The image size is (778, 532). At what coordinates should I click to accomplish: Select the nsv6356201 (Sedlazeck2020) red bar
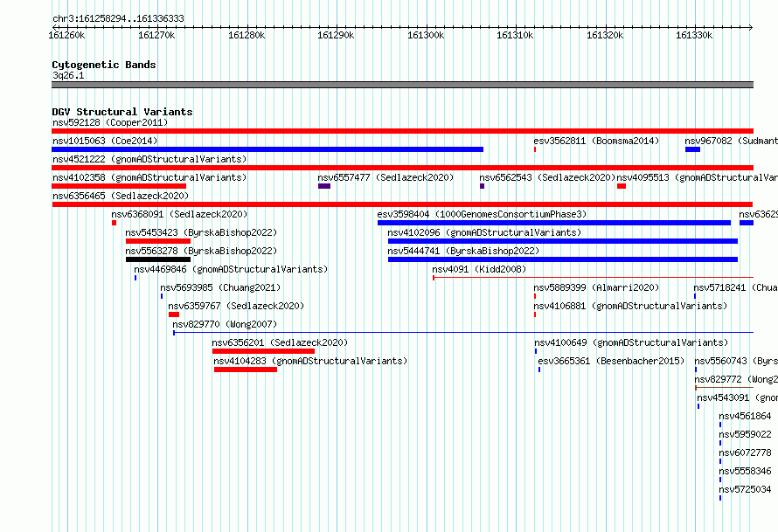tap(263, 351)
